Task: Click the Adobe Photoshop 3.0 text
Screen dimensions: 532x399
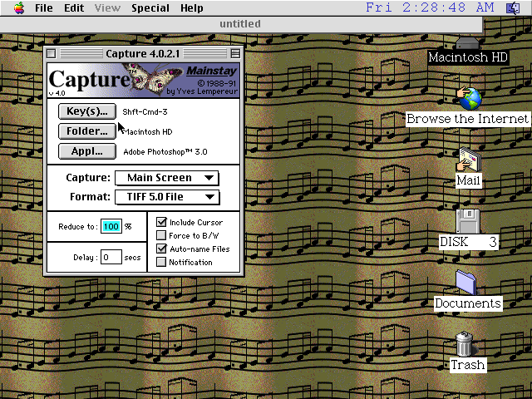Action: tap(165, 151)
